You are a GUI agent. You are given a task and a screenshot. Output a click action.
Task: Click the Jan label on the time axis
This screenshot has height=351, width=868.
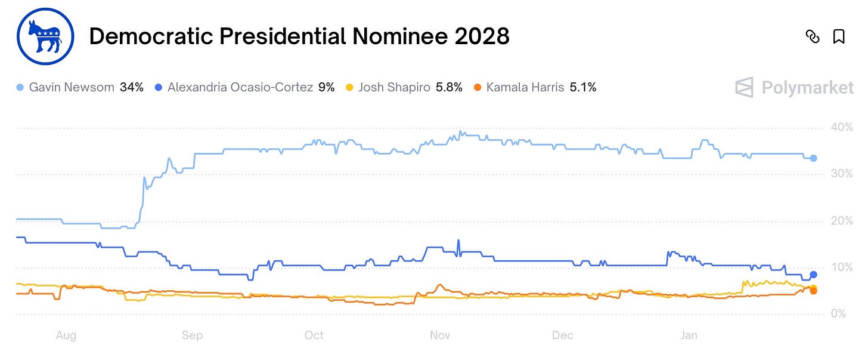click(x=689, y=335)
